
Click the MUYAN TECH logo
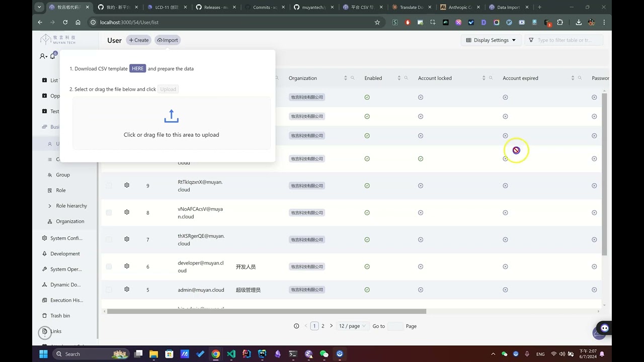pos(58,40)
